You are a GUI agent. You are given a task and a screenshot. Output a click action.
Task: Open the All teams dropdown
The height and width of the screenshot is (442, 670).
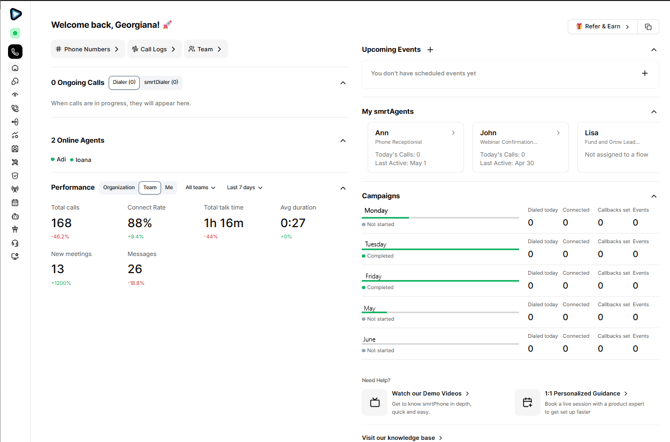200,188
